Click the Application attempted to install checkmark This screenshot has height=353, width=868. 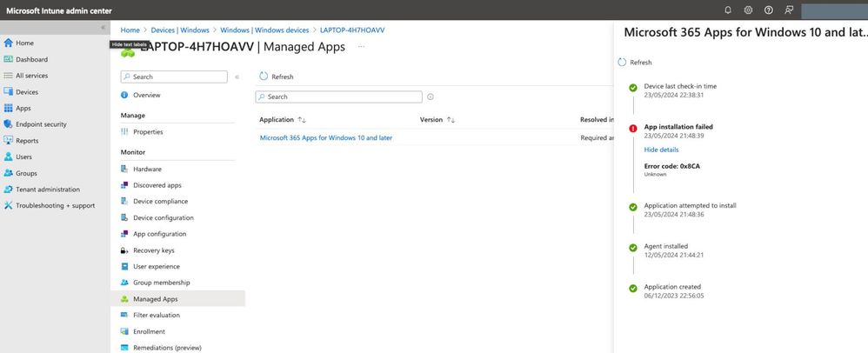click(x=633, y=207)
